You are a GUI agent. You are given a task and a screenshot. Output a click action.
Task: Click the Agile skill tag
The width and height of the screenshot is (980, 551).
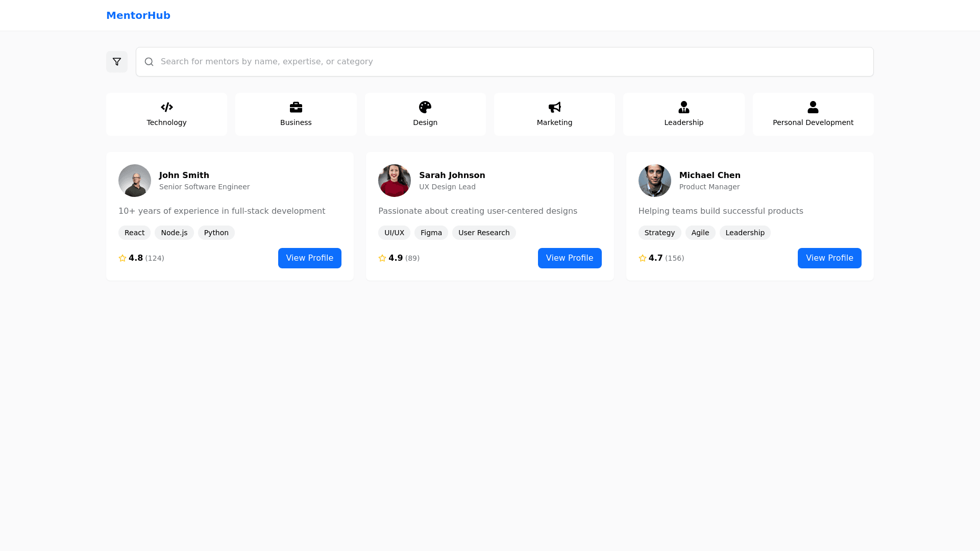(x=700, y=233)
